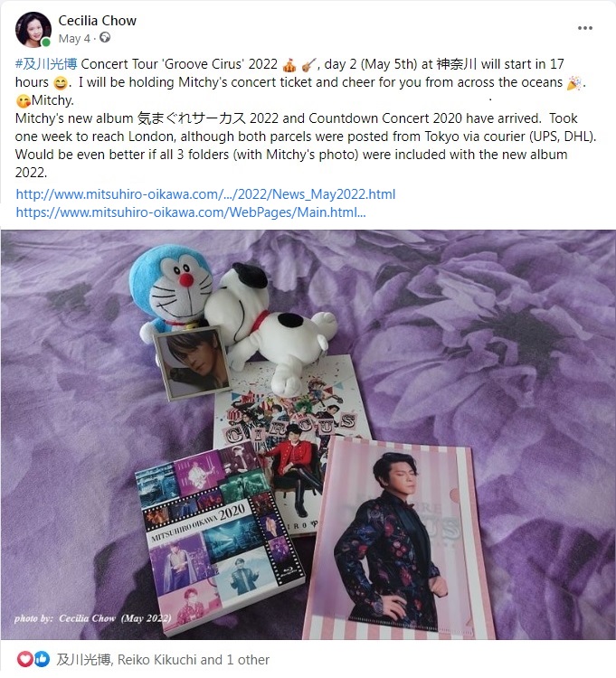This screenshot has width=616, height=678.
Task: Click the heart reaction icon
Action: [24, 659]
